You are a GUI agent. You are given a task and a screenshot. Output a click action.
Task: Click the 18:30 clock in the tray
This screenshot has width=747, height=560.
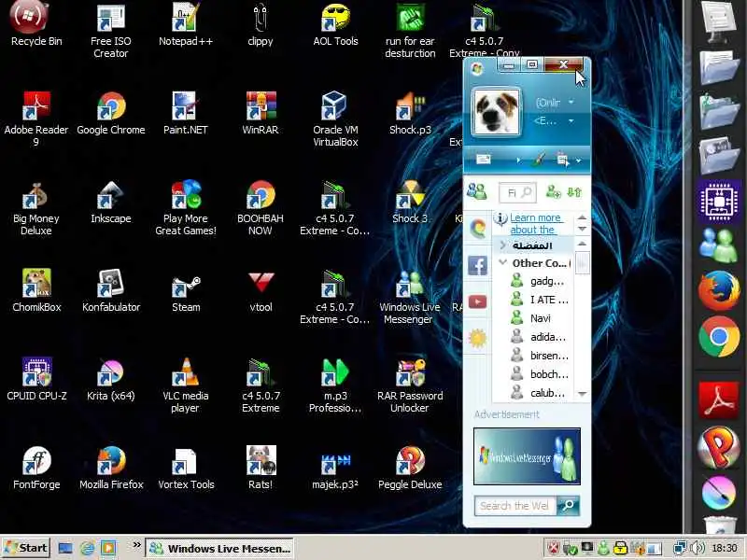point(725,549)
